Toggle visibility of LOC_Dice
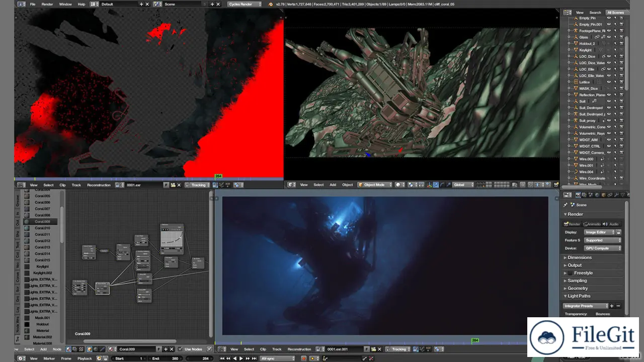 608,56
